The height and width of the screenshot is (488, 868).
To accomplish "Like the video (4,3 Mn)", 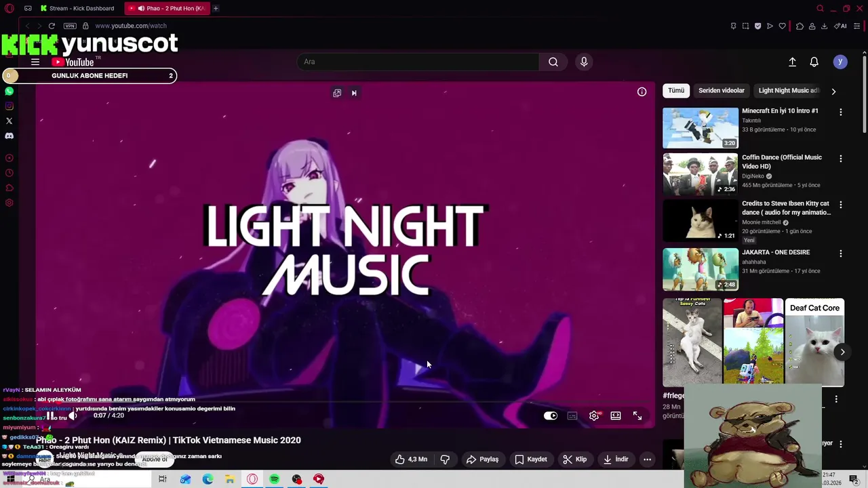I will tap(411, 459).
